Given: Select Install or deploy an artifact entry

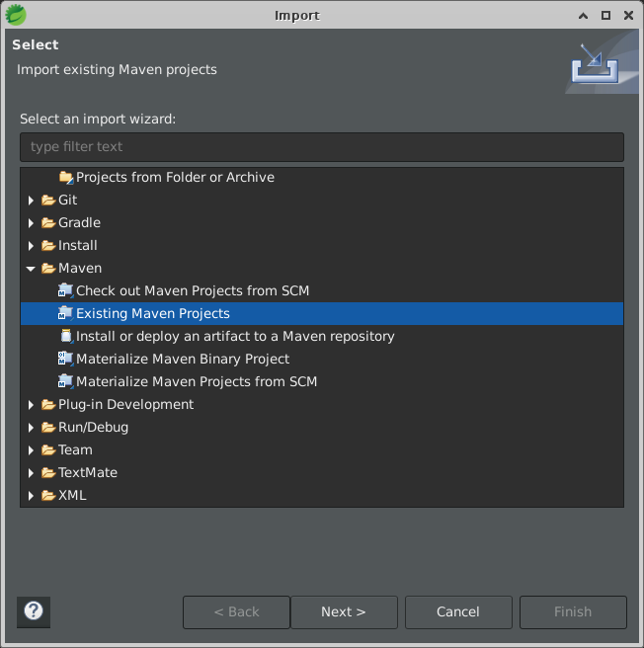Looking at the screenshot, I should pyautogui.click(x=235, y=337).
